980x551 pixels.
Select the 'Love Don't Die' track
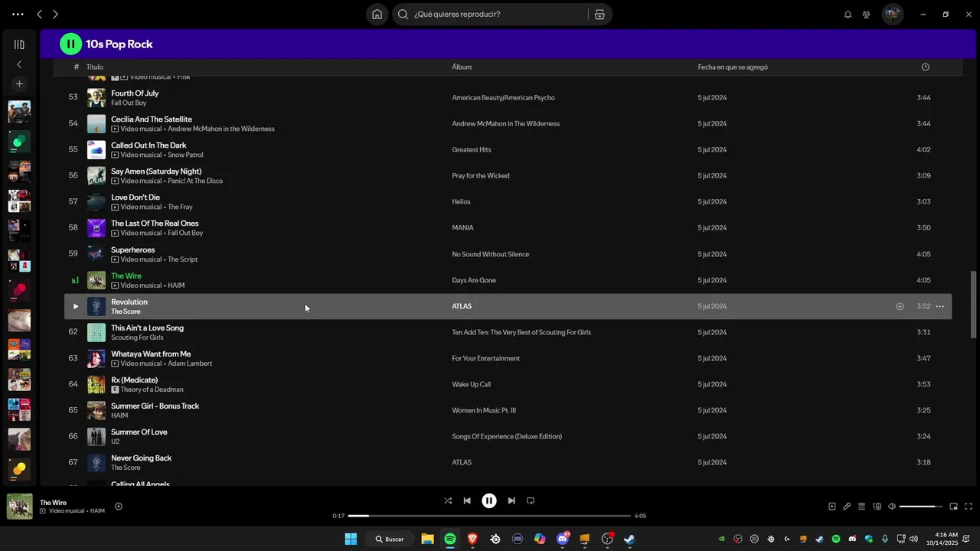click(x=136, y=197)
